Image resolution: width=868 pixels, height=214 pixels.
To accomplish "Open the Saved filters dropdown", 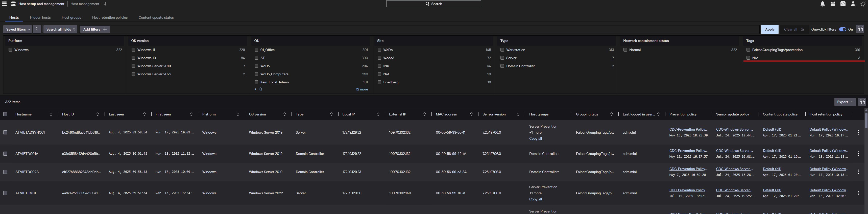I will click(x=17, y=29).
